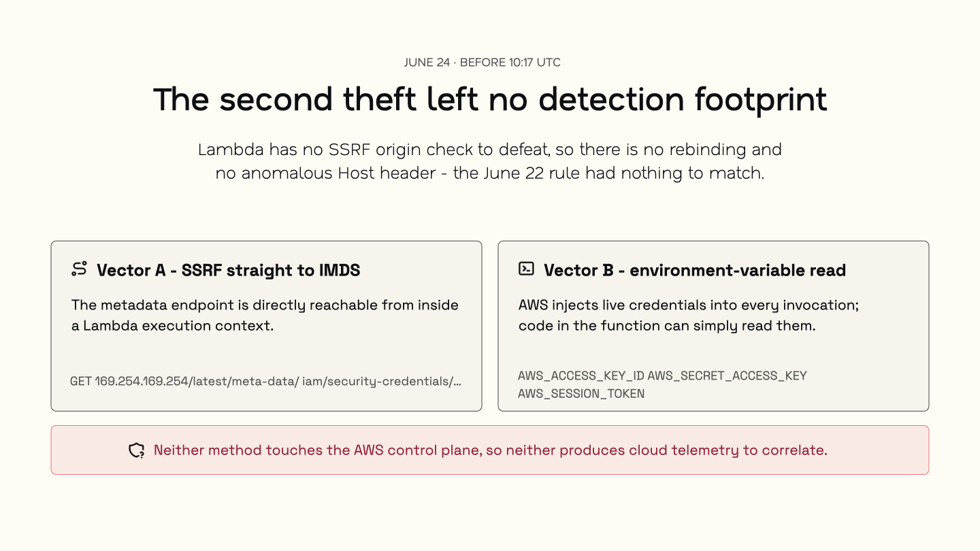This screenshot has width=980, height=551.
Task: Click the shield question icon in warning banner
Action: click(137, 450)
